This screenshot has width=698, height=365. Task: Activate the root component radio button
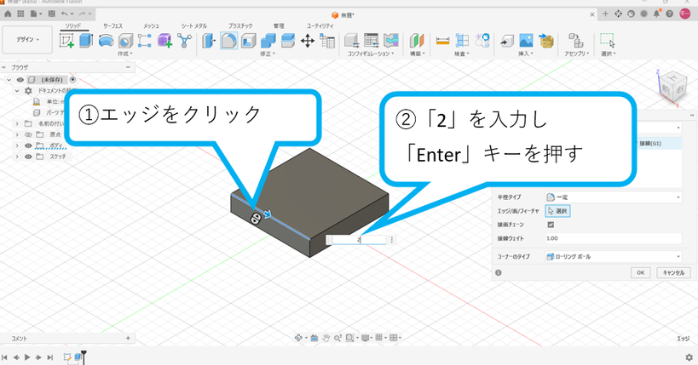point(73,80)
